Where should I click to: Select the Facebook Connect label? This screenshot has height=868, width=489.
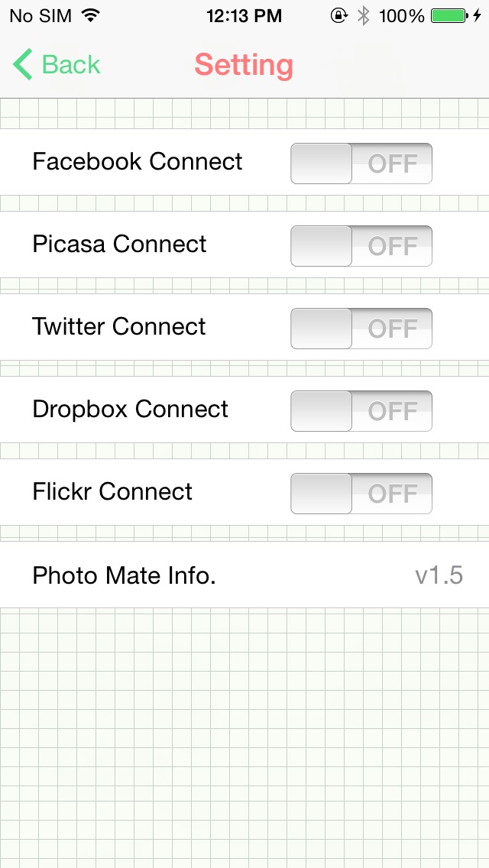pos(138,162)
